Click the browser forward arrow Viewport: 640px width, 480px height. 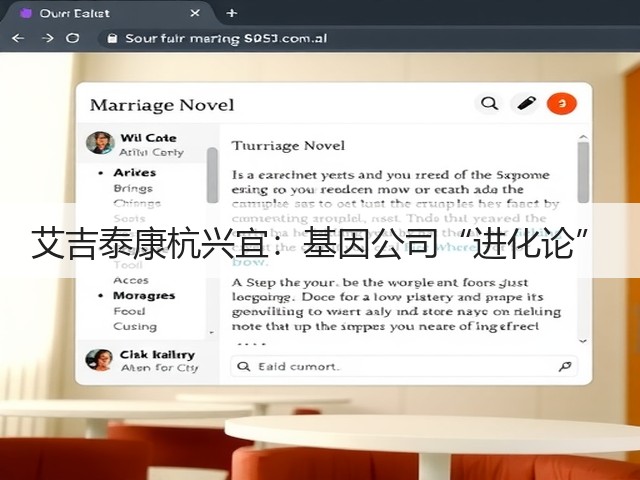pos(47,38)
